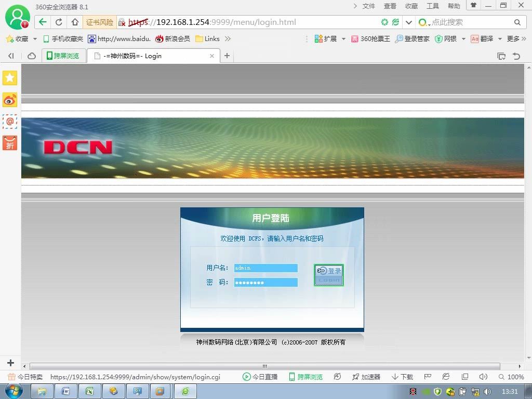Open the search engine selector dropdown

[424, 22]
